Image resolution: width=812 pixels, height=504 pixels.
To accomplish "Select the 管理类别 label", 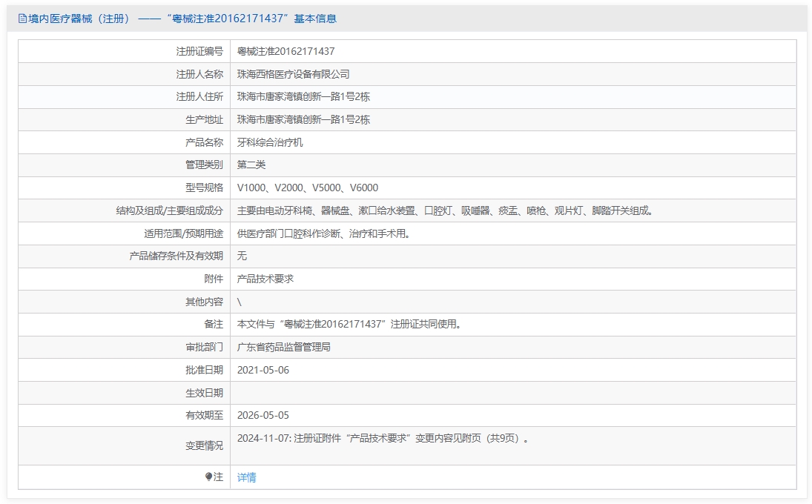I will pyautogui.click(x=204, y=165).
